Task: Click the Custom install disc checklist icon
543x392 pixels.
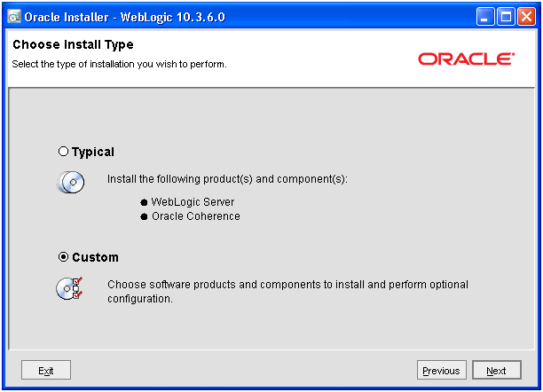Action: (x=69, y=288)
